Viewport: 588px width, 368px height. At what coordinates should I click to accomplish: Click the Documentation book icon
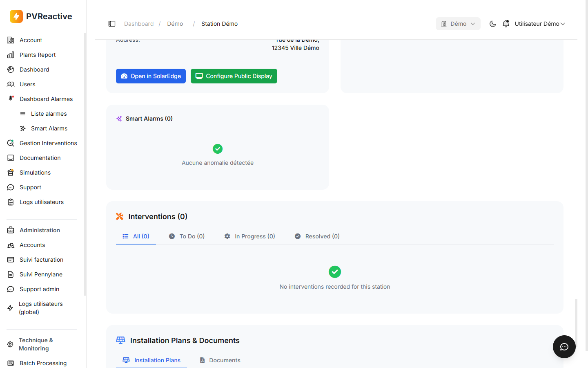11,158
